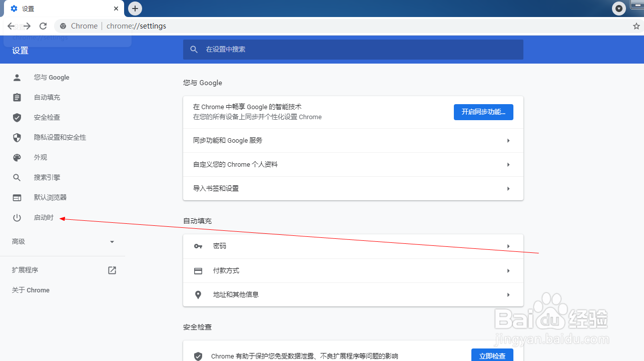The width and height of the screenshot is (644, 361).
Task: Open the 付款方式 row arrow
Action: tap(508, 271)
